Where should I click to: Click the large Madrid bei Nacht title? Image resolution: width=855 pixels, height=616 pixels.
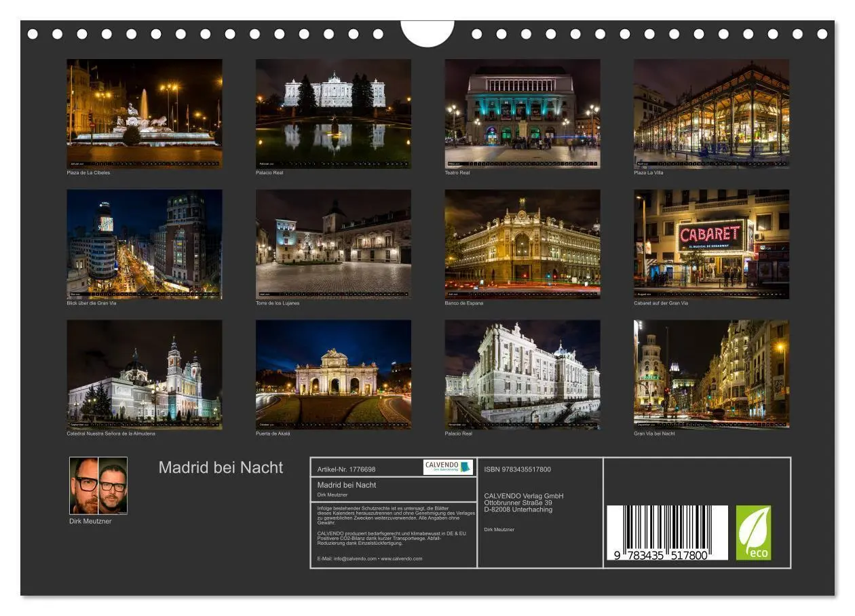221,467
